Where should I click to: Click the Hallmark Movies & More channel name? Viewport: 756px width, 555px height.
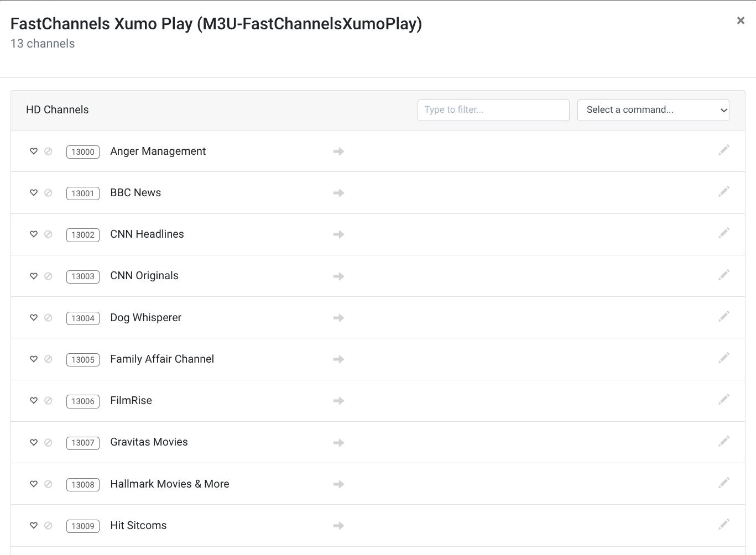pos(169,484)
